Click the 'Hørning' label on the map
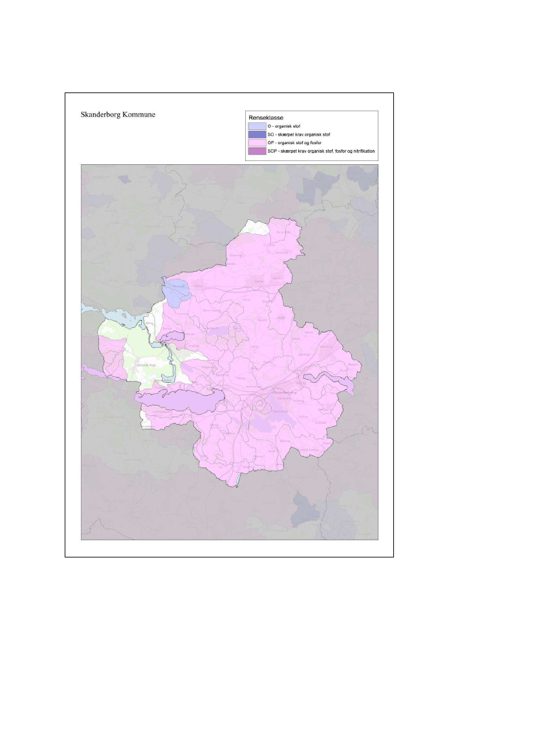Viewport: 535px width, 756px height. pos(326,347)
